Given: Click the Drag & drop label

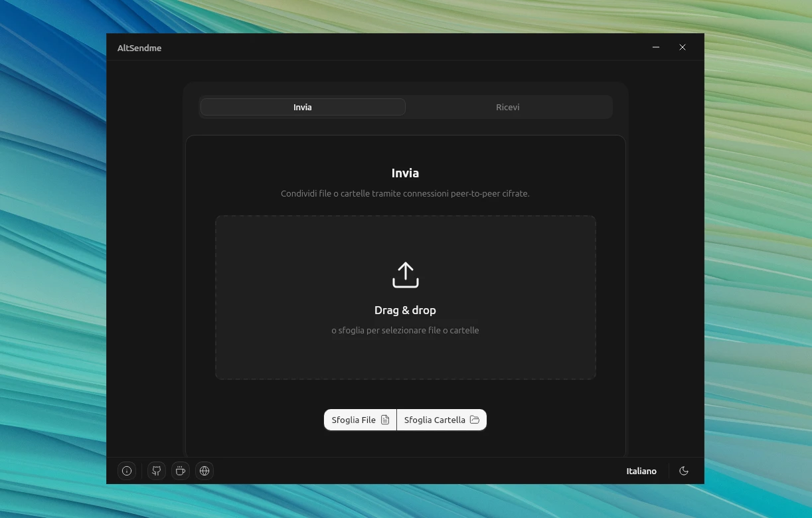Looking at the screenshot, I should click(405, 310).
